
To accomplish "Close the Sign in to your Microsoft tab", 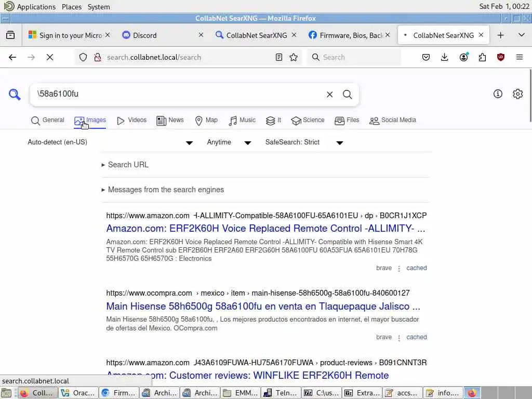I will 108,35.
